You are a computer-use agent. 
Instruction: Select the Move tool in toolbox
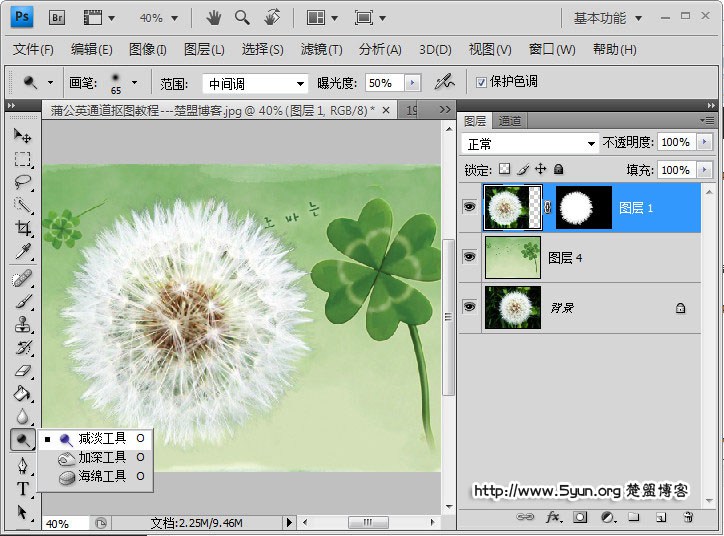(22, 136)
